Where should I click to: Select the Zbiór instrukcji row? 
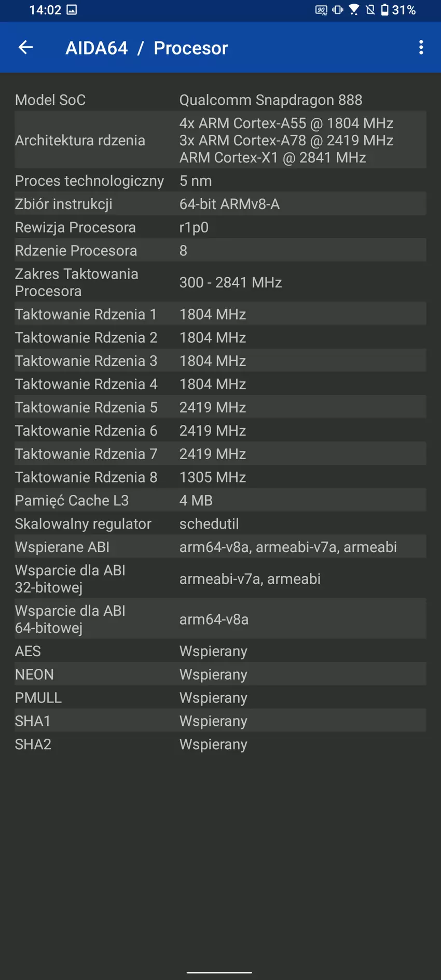[220, 204]
